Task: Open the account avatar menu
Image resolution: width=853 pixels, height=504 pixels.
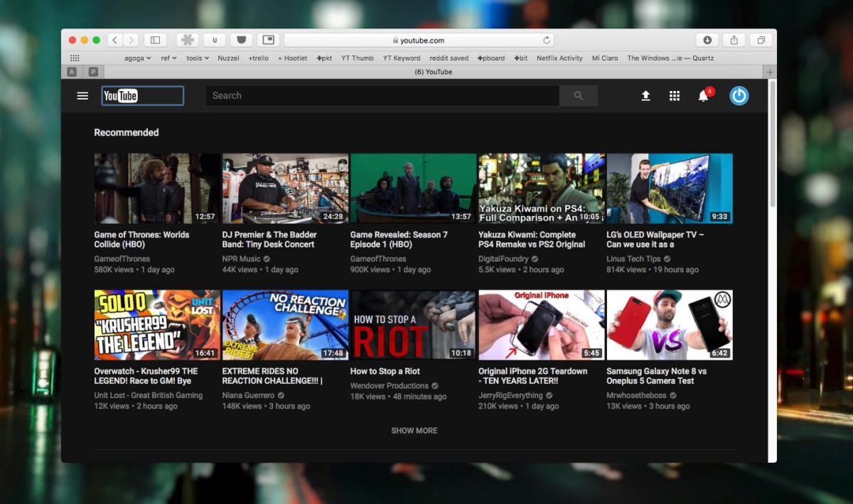Action: click(739, 96)
